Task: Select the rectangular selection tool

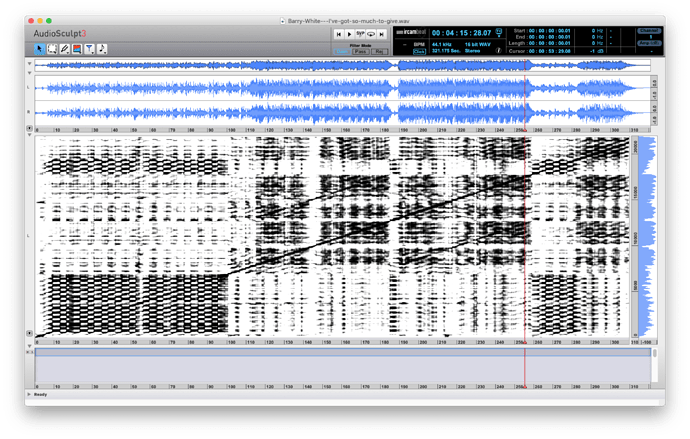Action: pyautogui.click(x=52, y=49)
